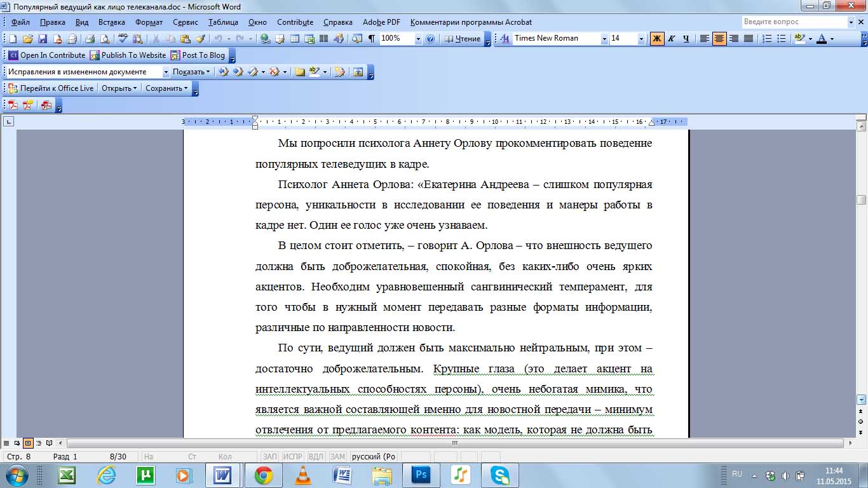Open Google Chrome from the taskbar
This screenshot has width=868, height=488.
point(264,475)
